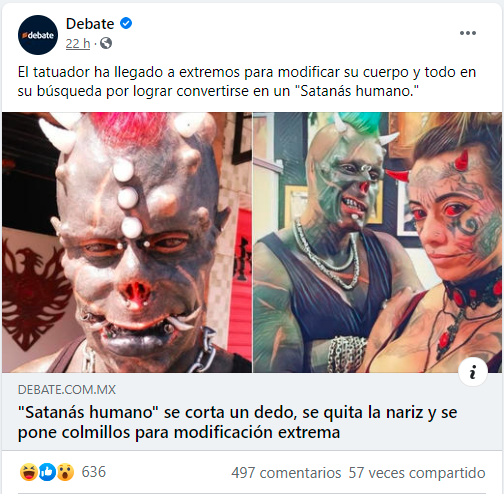Show the 497 comentarios
This screenshot has height=494, width=504.
(x=286, y=473)
